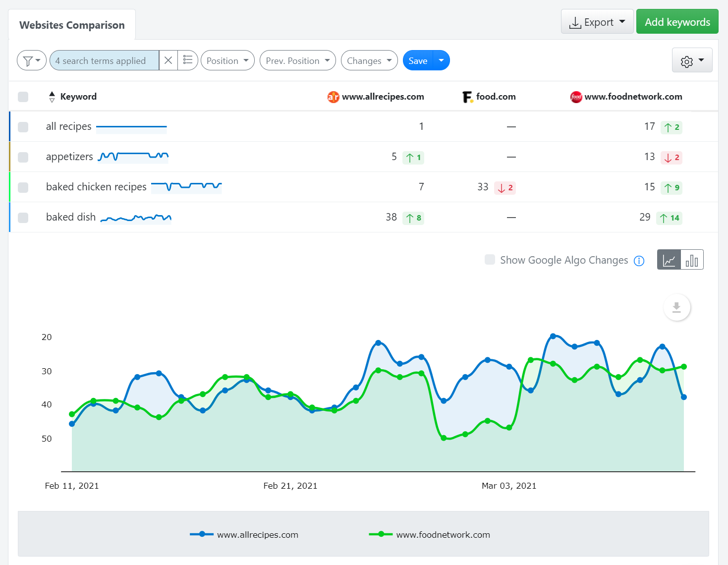The width and height of the screenshot is (728, 565).
Task: Open the search terms list icon
Action: tap(188, 60)
